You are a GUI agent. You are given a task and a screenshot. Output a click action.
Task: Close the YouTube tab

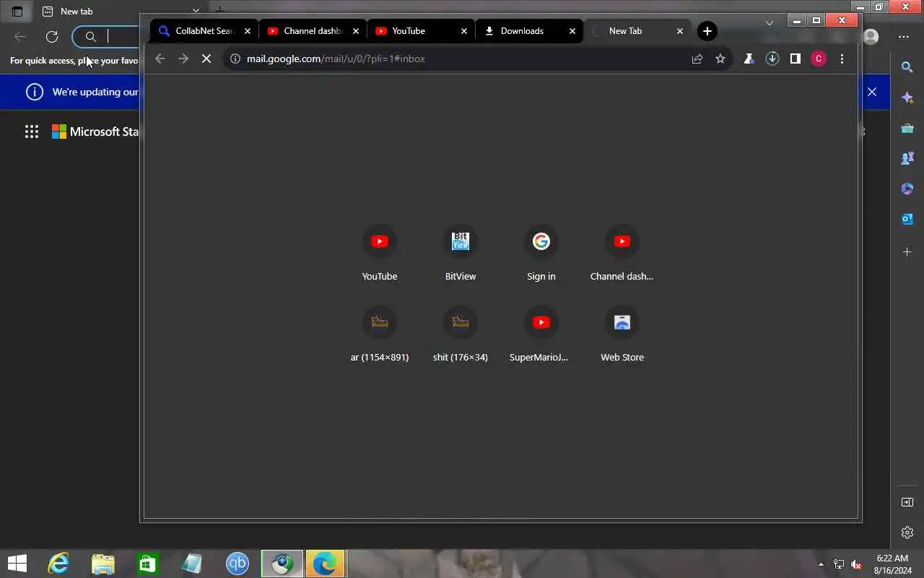pos(464,31)
